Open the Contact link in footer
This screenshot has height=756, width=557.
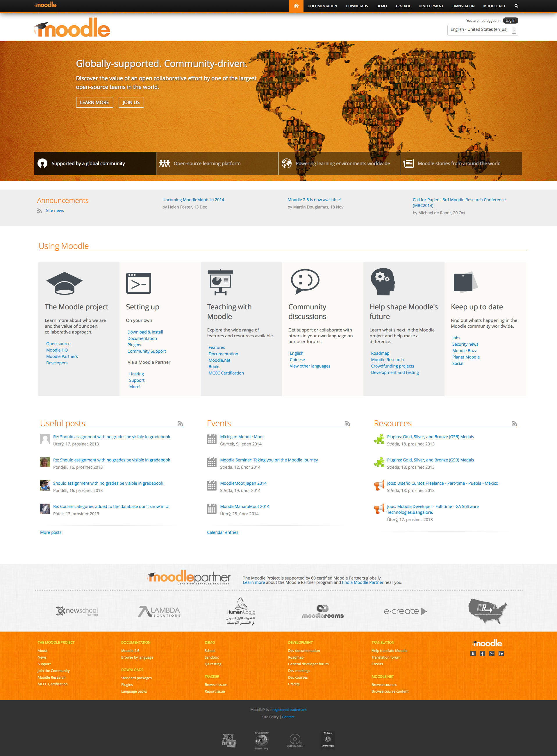click(288, 717)
